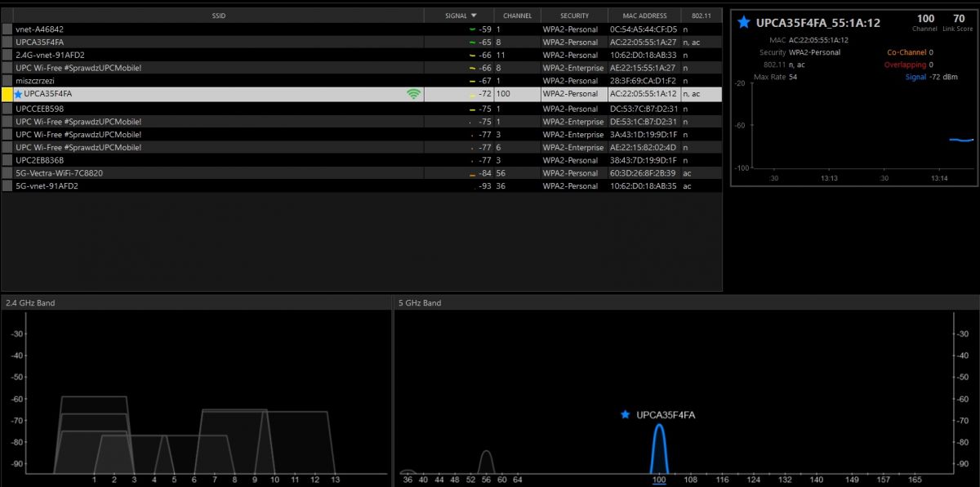Click the star beside UPCA35F4FA in the 5 GHz graph
The image size is (980, 487).
(625, 414)
